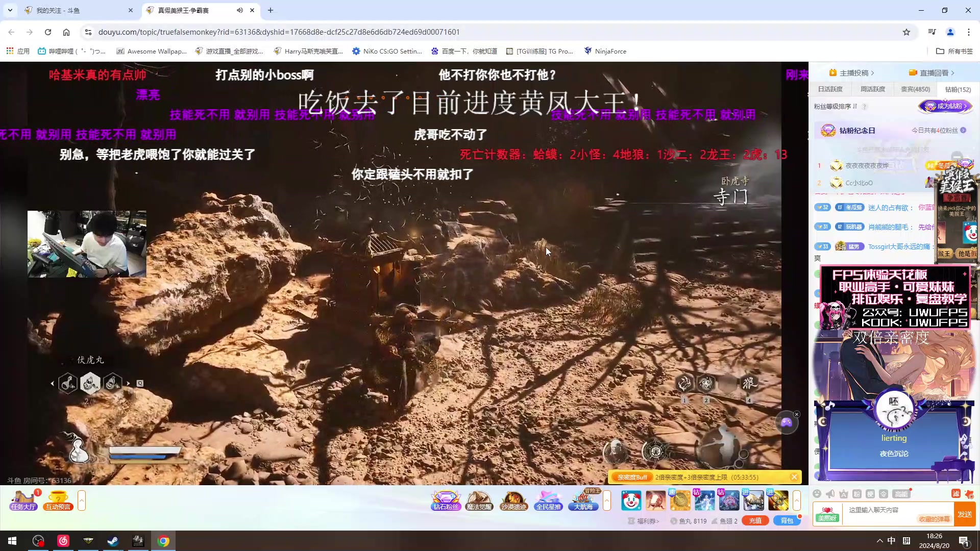
Task: Click the 令 command icon in chat toolbar
Action: pos(884,493)
